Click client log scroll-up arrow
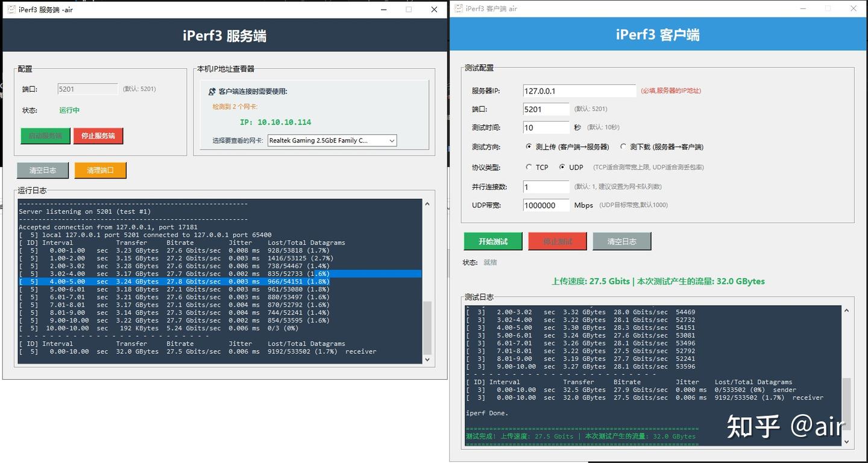868x463 pixels. tap(846, 310)
